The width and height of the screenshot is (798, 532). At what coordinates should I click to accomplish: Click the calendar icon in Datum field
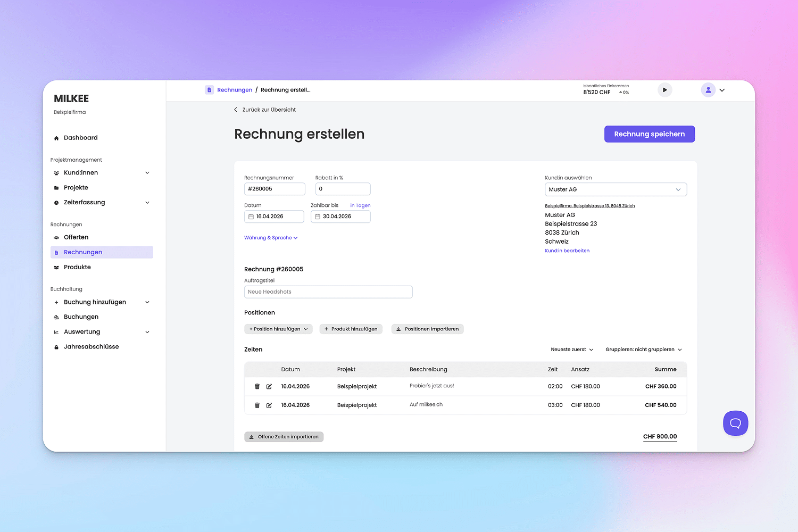[x=251, y=217]
